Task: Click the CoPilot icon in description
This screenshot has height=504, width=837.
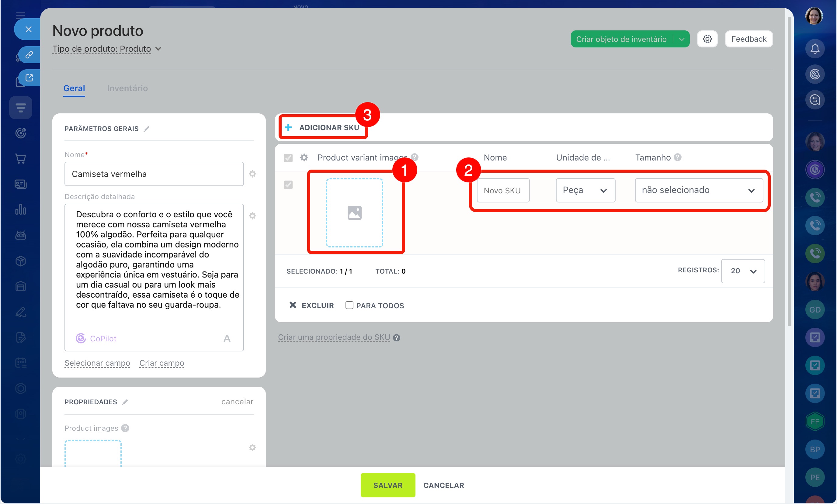Action: [81, 338]
